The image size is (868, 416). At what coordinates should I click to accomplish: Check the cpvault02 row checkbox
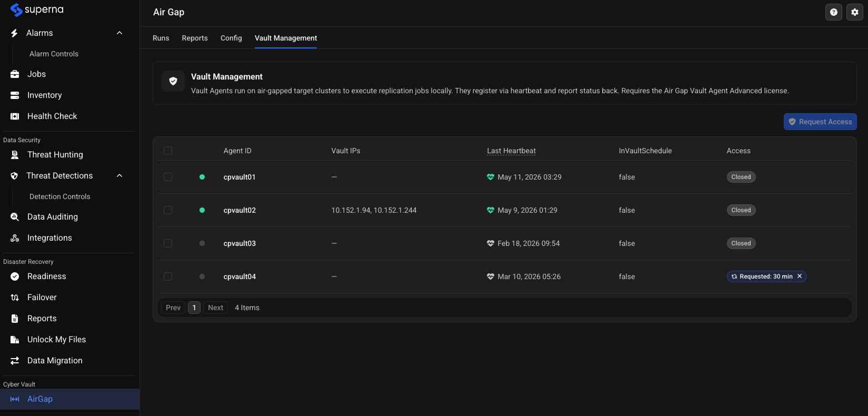point(168,210)
